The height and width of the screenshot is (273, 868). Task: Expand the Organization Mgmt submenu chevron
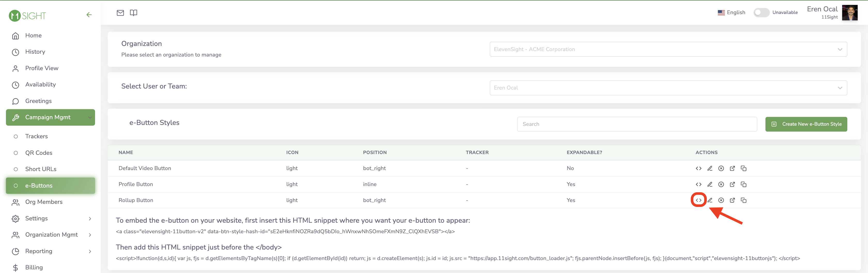coord(90,235)
